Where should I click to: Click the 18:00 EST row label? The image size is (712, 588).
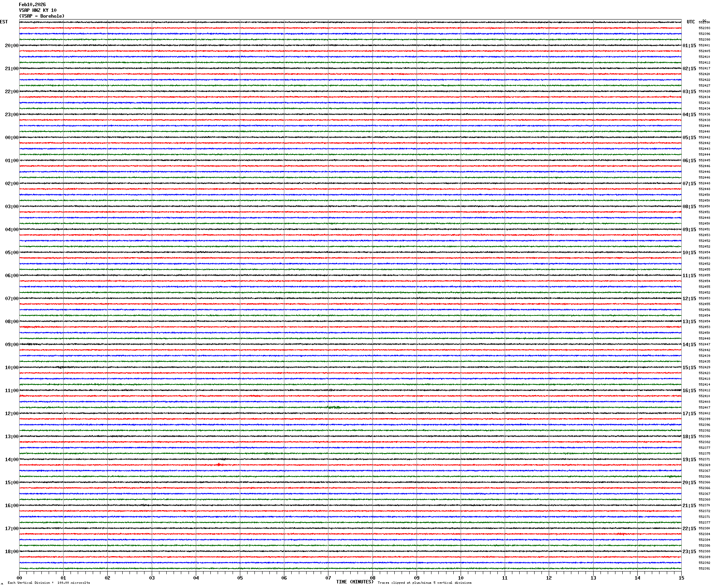pyautogui.click(x=11, y=552)
